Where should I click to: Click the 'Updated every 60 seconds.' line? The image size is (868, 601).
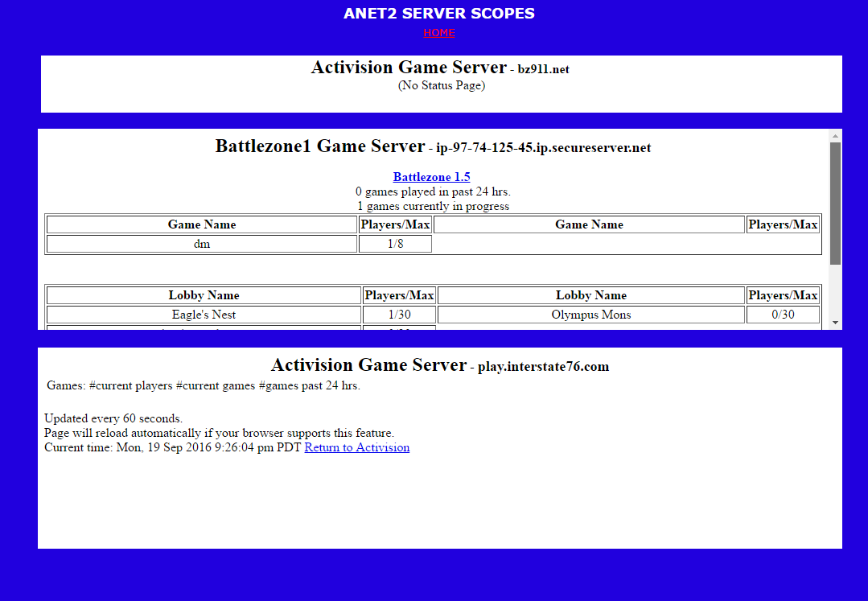tap(113, 418)
